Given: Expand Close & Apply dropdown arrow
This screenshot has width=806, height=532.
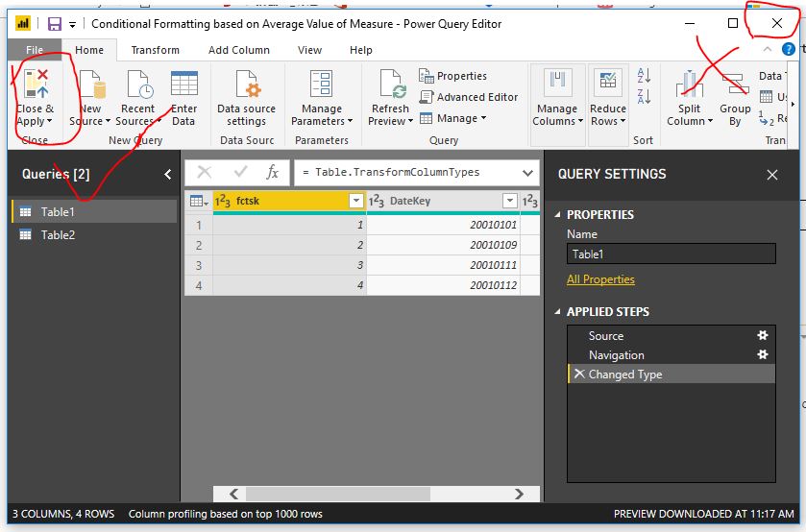Looking at the screenshot, I should click(x=50, y=122).
